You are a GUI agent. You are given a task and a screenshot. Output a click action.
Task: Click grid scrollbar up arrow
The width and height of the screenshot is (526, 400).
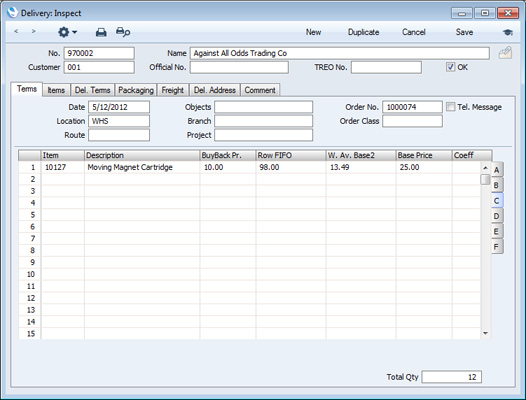(485, 167)
